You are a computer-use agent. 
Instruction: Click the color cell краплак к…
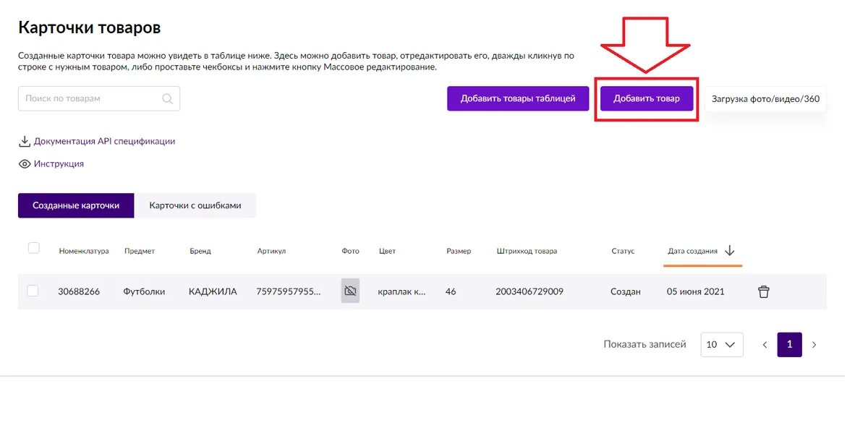coord(402,292)
